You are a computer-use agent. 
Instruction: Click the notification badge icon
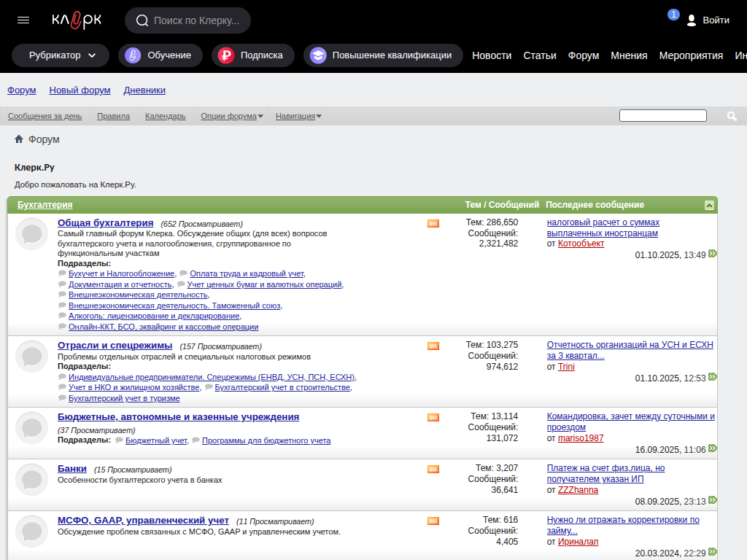673,15
